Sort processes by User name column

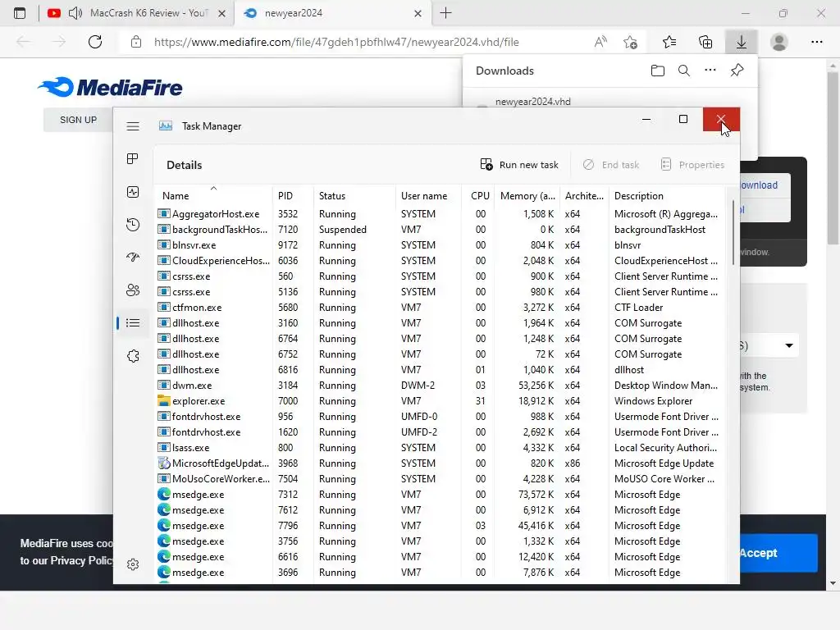coord(428,196)
